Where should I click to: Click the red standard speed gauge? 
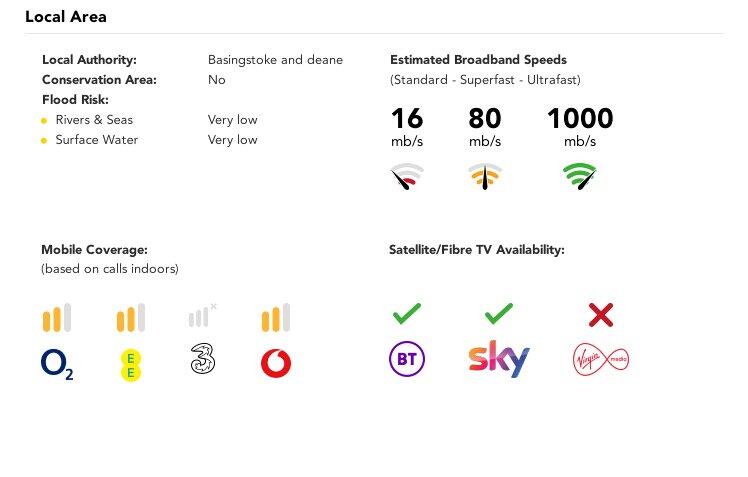click(x=407, y=178)
